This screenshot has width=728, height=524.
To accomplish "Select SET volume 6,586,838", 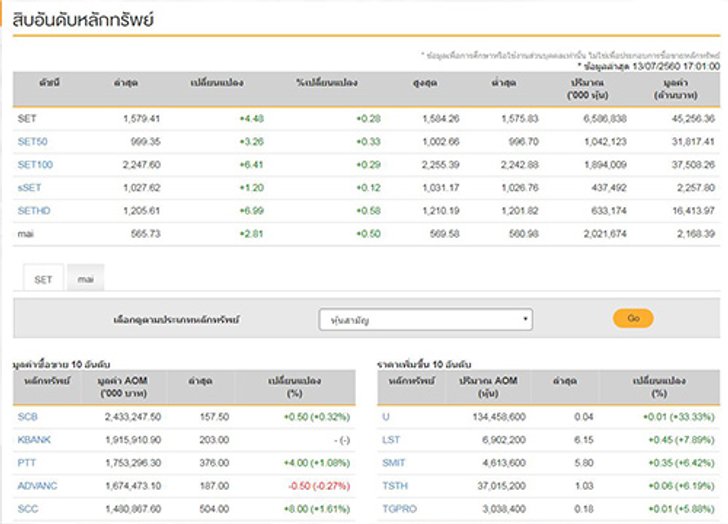I will (605, 119).
